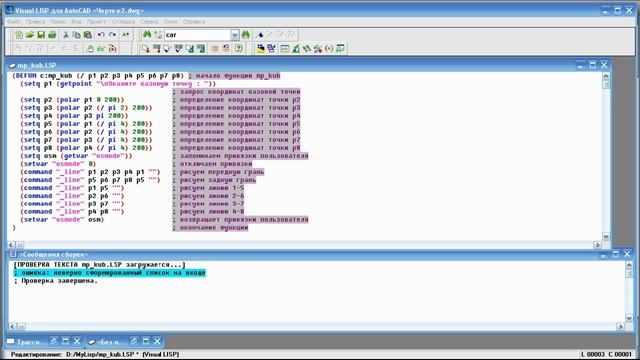This screenshot has height=360, width=640.
Task: Click the mp_kub.LSP editor title bar
Action: pyautogui.click(x=308, y=65)
